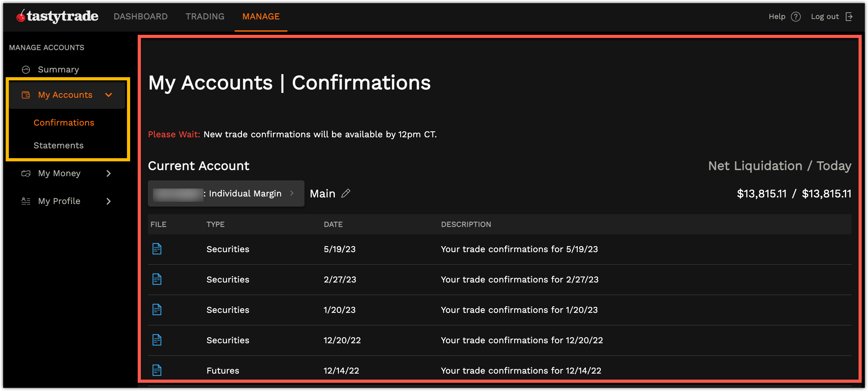This screenshot has width=868, height=391.
Task: Click the DATE column header
Action: 333,224
